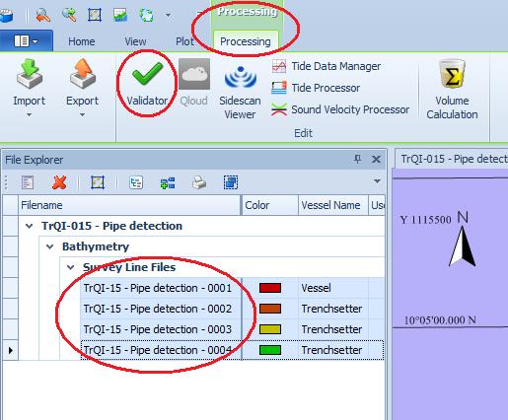The image size is (508, 420).
Task: Switch to the View ribbon tab
Action: click(x=135, y=41)
